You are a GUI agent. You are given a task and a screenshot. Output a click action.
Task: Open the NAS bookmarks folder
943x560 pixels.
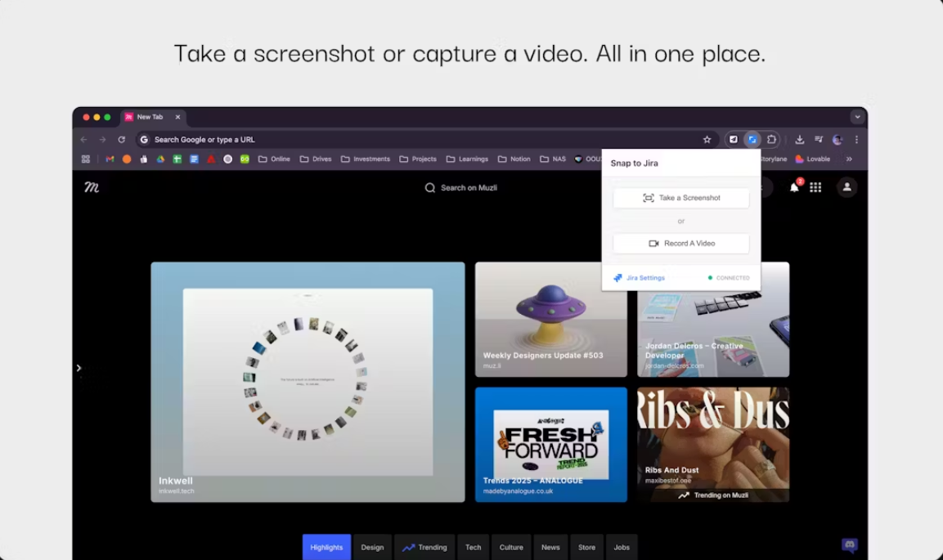click(x=553, y=159)
